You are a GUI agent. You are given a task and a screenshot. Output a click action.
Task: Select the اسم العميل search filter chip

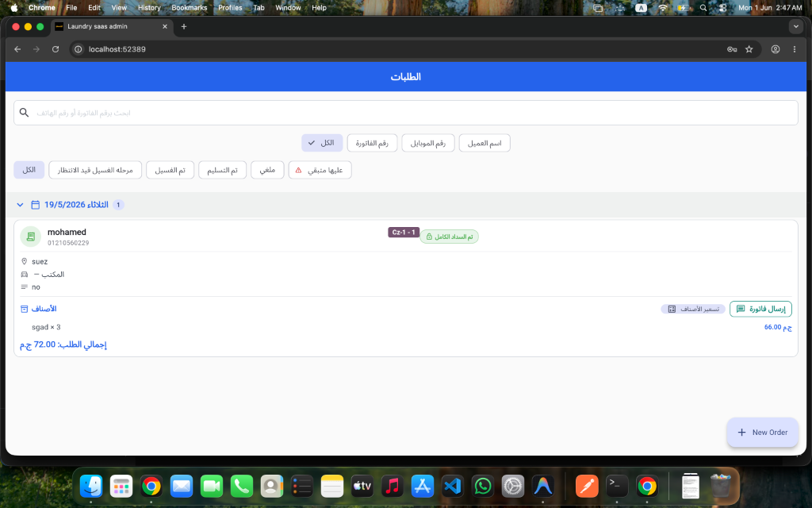click(485, 143)
